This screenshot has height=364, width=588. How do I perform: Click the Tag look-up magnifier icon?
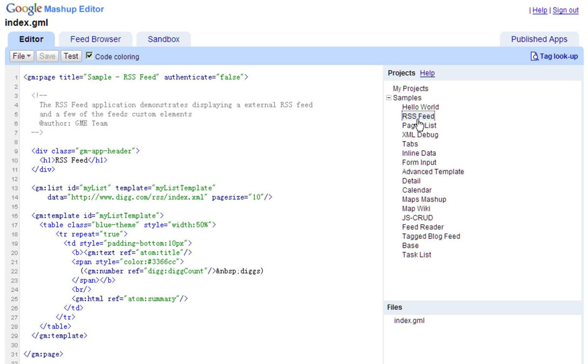click(534, 56)
